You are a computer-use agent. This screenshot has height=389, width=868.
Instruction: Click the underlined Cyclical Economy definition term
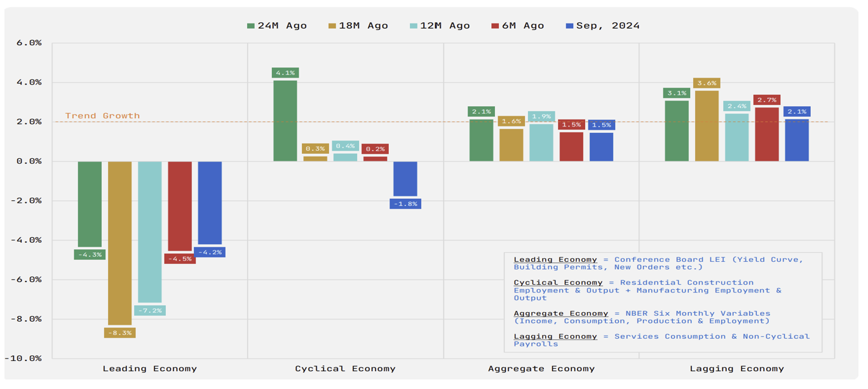[x=558, y=282]
